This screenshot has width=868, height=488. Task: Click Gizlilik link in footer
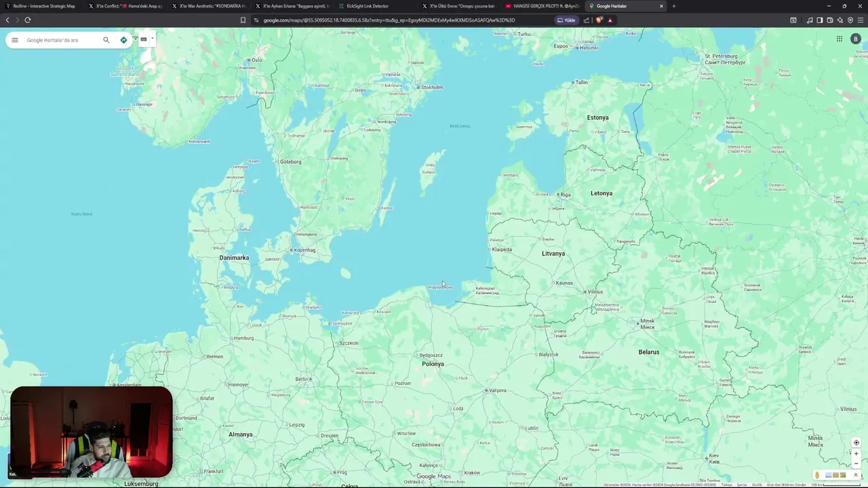[757, 485]
